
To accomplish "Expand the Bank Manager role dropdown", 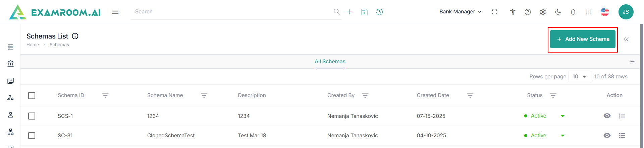I will pyautogui.click(x=460, y=12).
